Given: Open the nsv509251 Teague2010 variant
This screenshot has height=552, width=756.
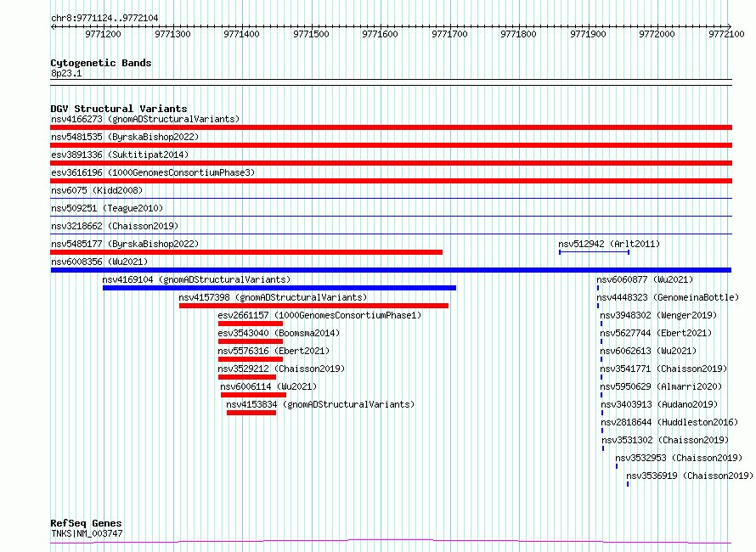Looking at the screenshot, I should pos(107,208).
